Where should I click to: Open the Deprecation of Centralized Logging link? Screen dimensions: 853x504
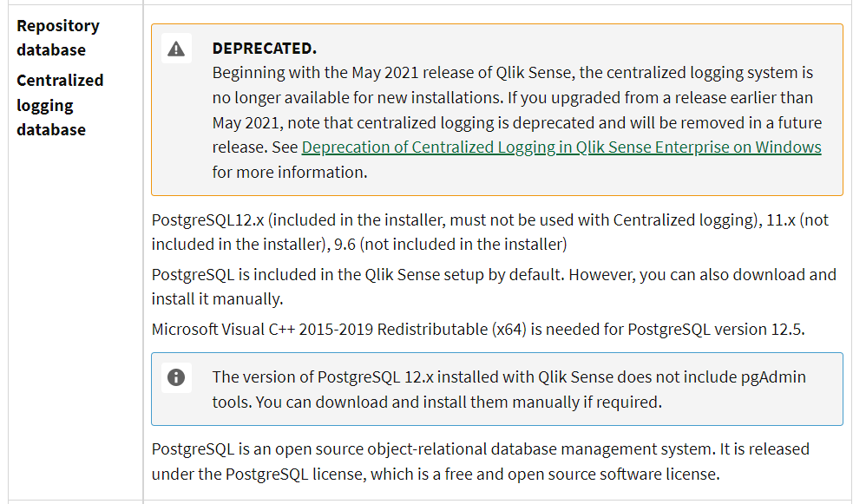click(561, 147)
